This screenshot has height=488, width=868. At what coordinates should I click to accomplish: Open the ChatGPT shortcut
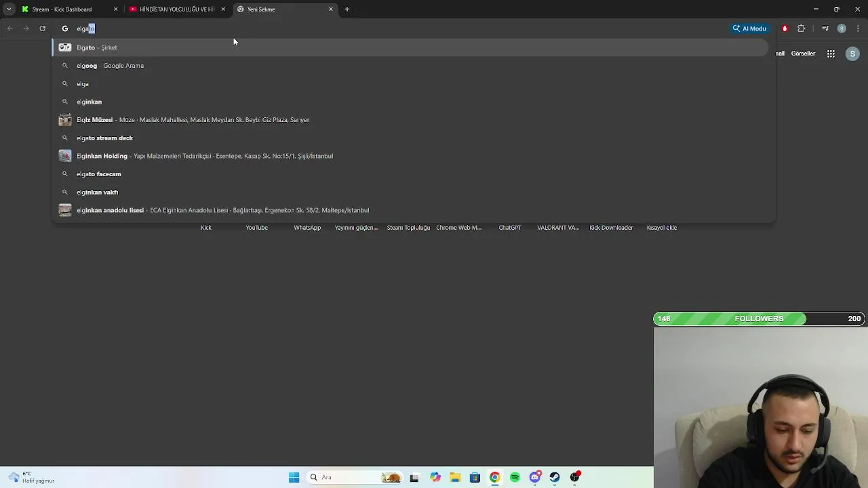coord(510,228)
